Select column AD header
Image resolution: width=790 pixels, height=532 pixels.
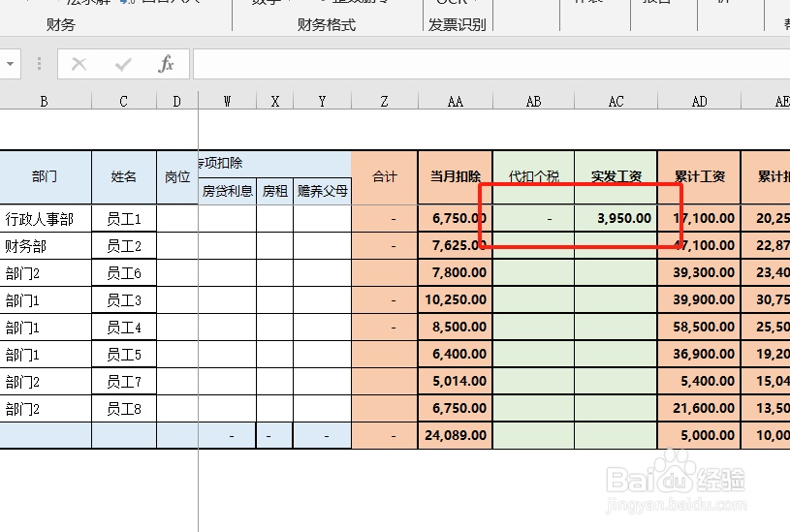pyautogui.click(x=699, y=101)
